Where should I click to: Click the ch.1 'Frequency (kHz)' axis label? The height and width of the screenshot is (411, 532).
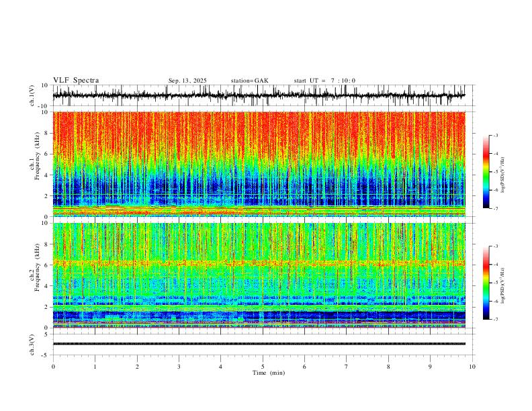tap(37, 156)
